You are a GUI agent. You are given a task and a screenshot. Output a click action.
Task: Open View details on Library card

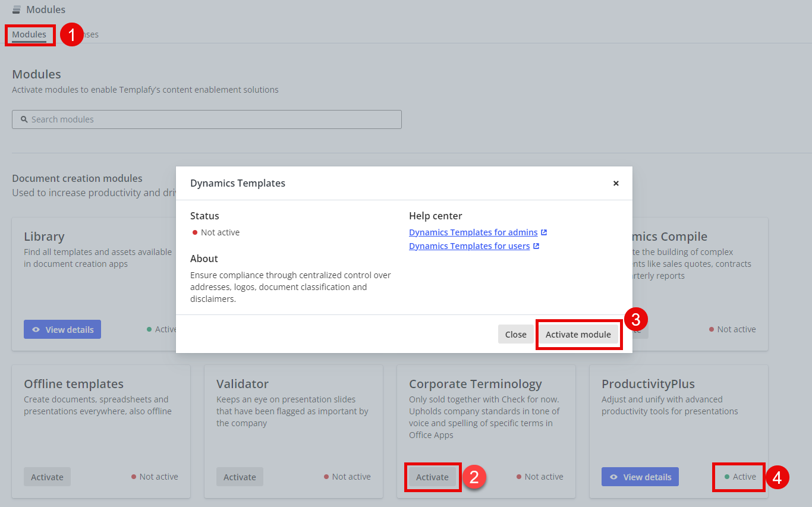(62, 329)
